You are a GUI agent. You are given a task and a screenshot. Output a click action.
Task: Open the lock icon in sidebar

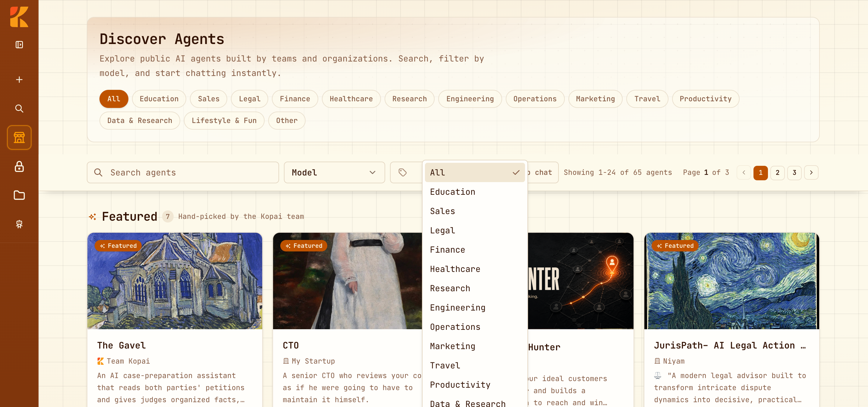point(19,166)
